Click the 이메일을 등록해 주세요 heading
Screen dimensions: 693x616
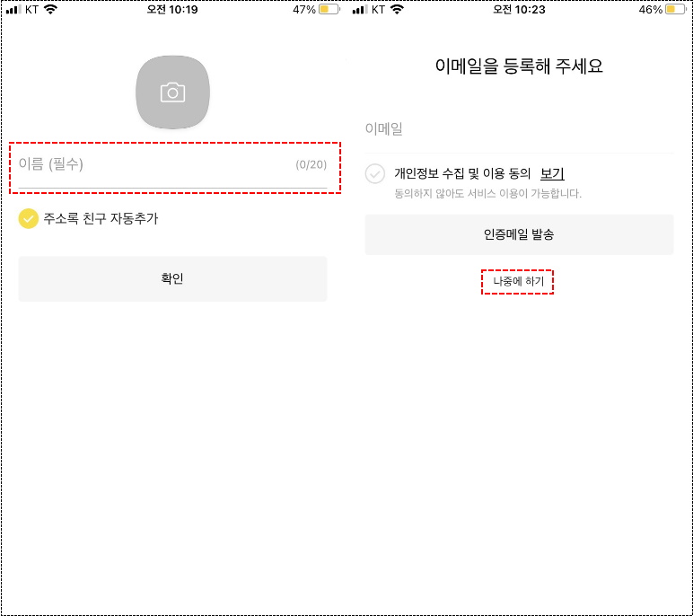pos(519,66)
